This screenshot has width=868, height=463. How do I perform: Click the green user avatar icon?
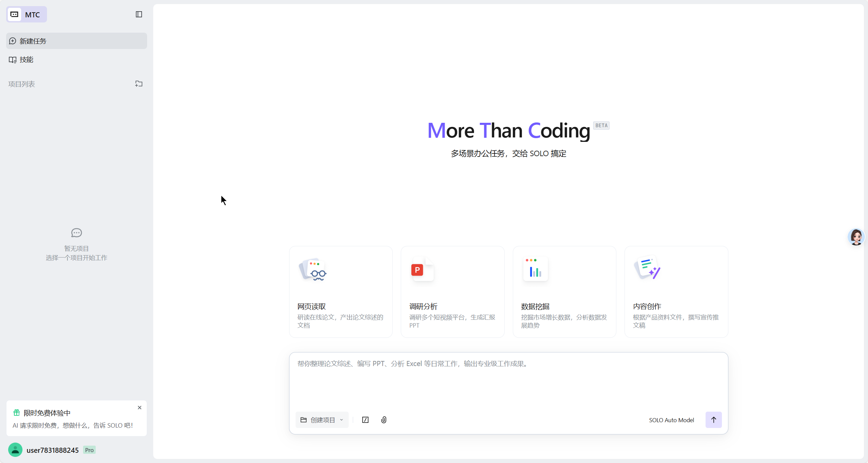(x=15, y=450)
